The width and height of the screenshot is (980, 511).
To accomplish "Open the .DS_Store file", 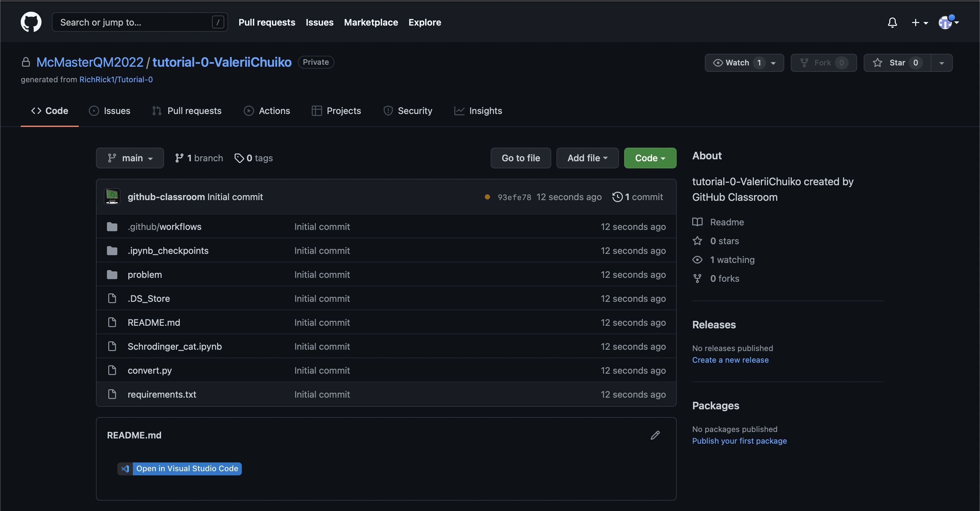I will [149, 299].
